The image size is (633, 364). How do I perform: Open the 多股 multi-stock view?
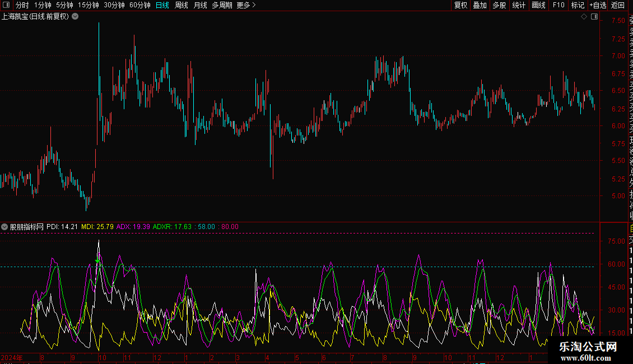[499, 5]
